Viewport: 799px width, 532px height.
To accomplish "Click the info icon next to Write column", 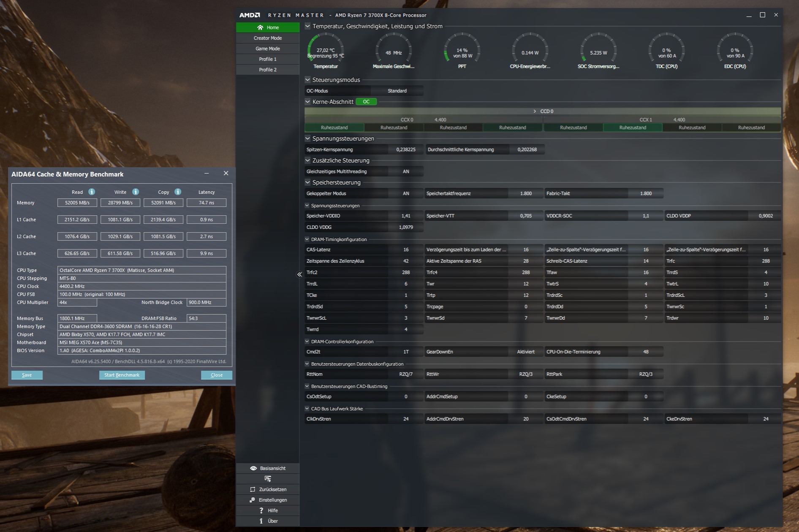I will 136,192.
